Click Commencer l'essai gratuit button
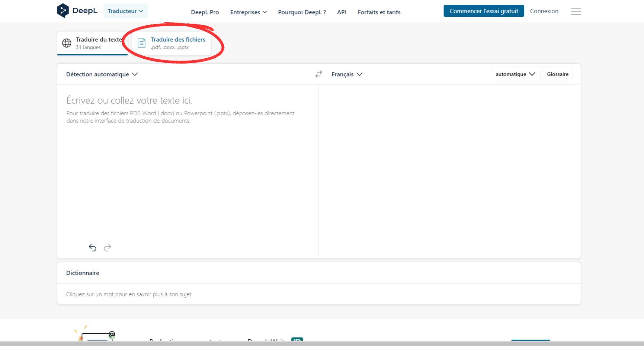 click(x=484, y=11)
